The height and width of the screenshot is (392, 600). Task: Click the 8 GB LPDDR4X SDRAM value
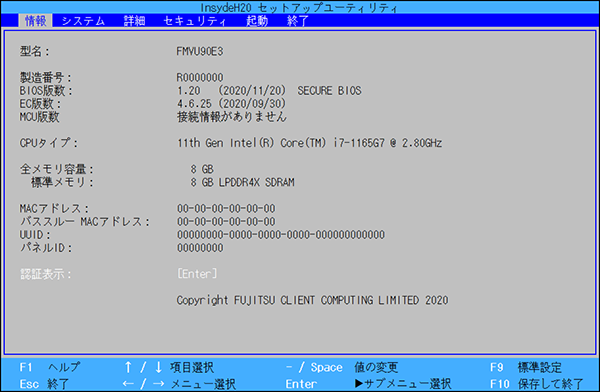click(x=243, y=182)
